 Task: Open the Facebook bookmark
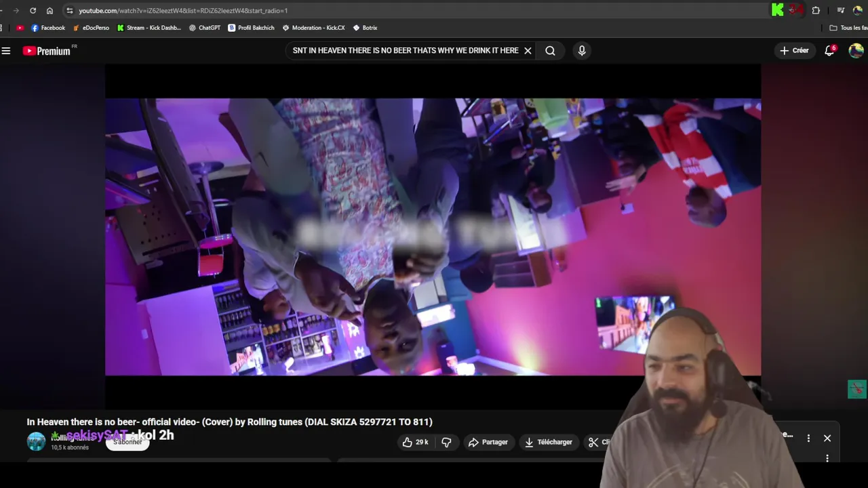[48, 28]
